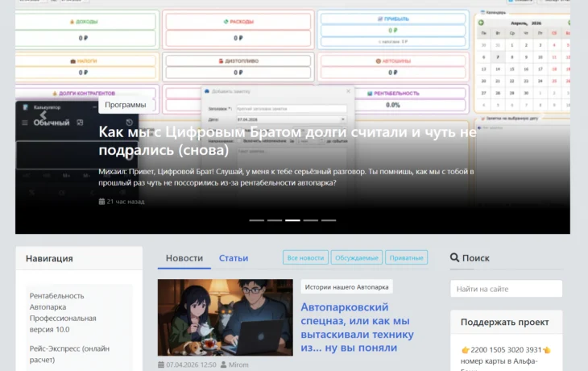The height and width of the screenshot is (371, 588).
Task: Click calendar icon next to 21 час назад
Action: [101, 202]
